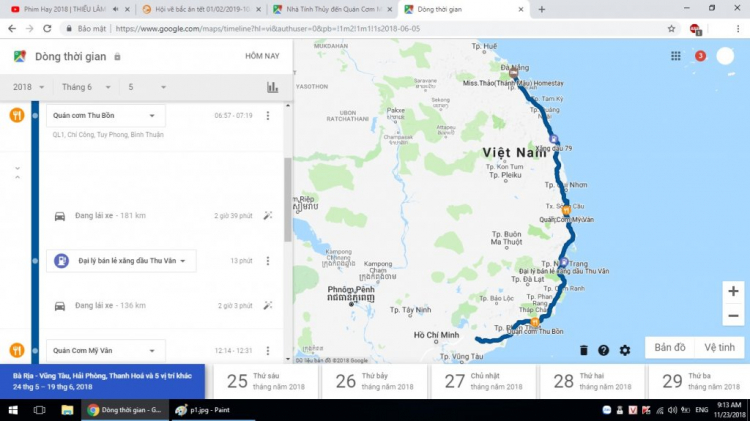Select day 29 Thứ ba card
This screenshot has width=750, height=421.
click(x=700, y=381)
